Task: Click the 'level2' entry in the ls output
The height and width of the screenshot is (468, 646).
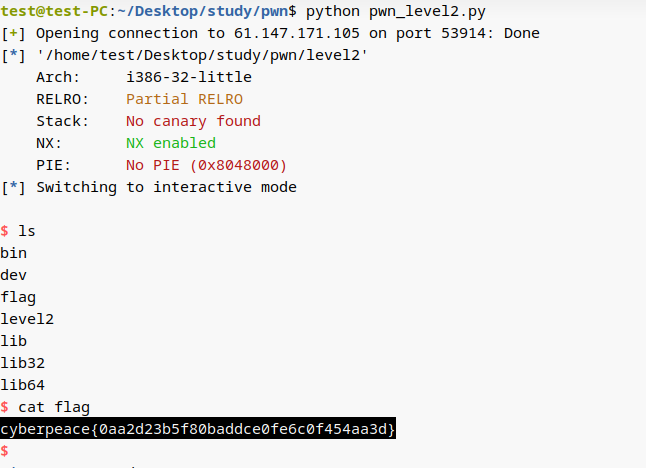Action: coord(27,319)
